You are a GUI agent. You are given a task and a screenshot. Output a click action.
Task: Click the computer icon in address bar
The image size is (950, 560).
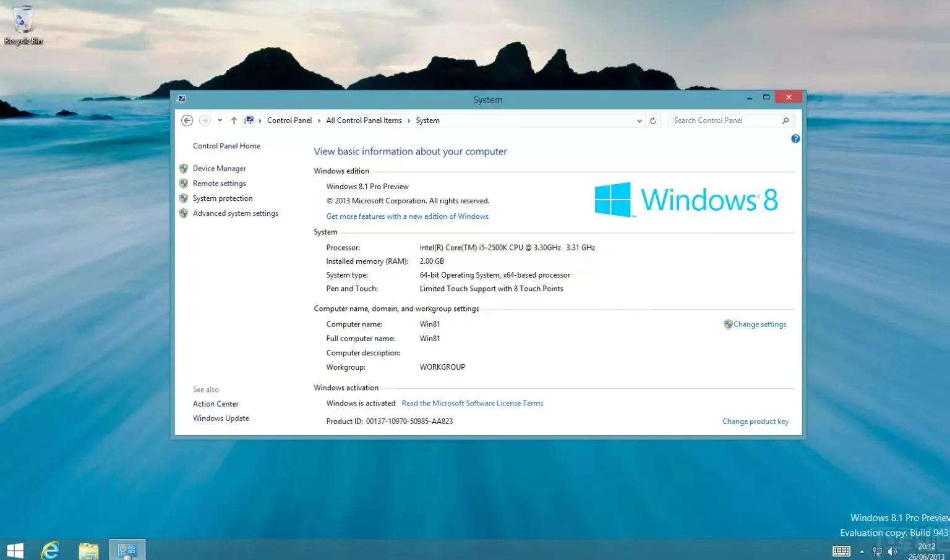click(x=249, y=121)
